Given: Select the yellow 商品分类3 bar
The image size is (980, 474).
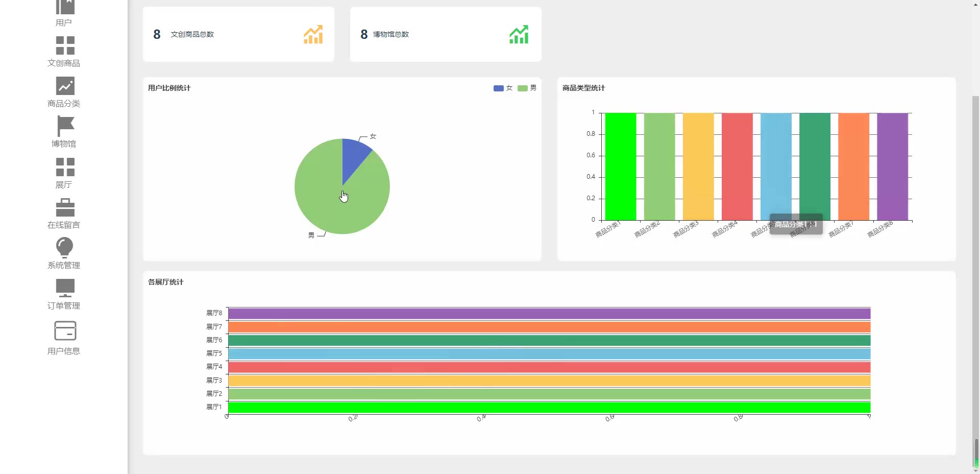Looking at the screenshot, I should click(698, 167).
